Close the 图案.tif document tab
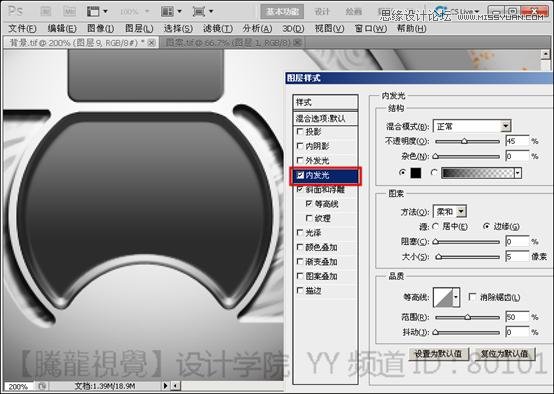 coord(297,43)
